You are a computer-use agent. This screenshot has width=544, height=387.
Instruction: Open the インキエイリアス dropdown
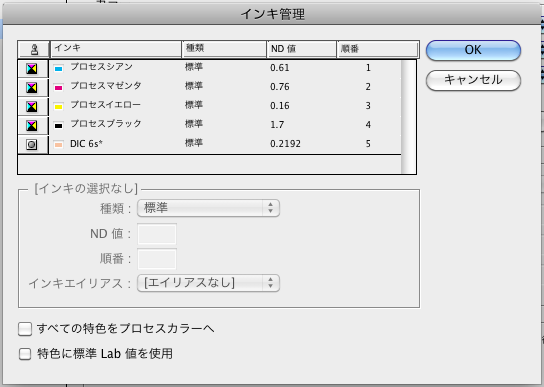(x=208, y=283)
